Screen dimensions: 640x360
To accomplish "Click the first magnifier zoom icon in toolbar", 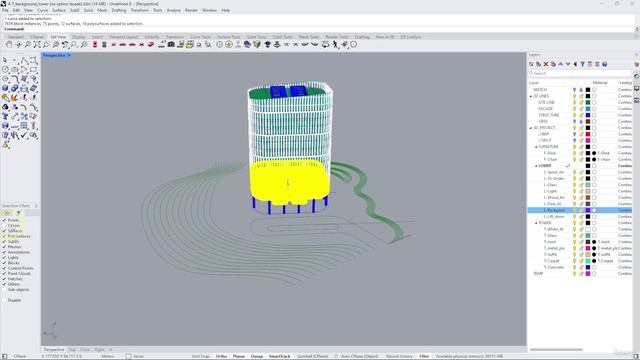I will 28,44.
